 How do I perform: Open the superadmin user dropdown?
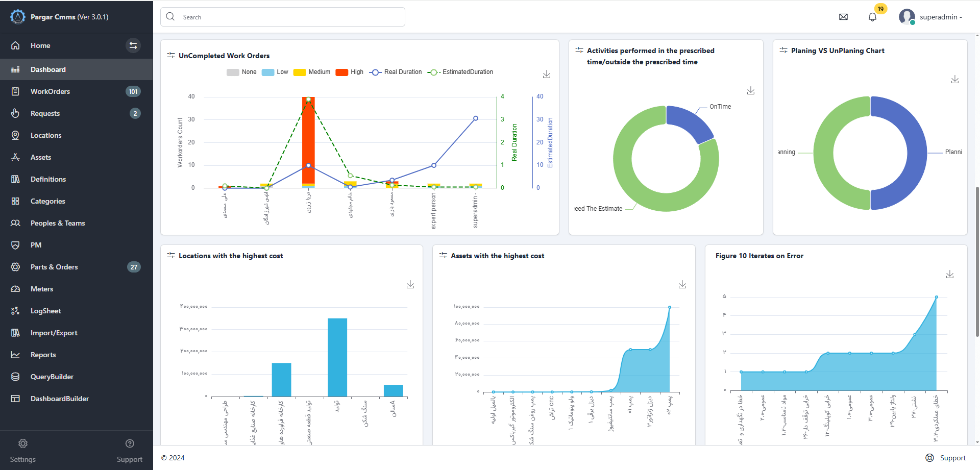(931, 17)
